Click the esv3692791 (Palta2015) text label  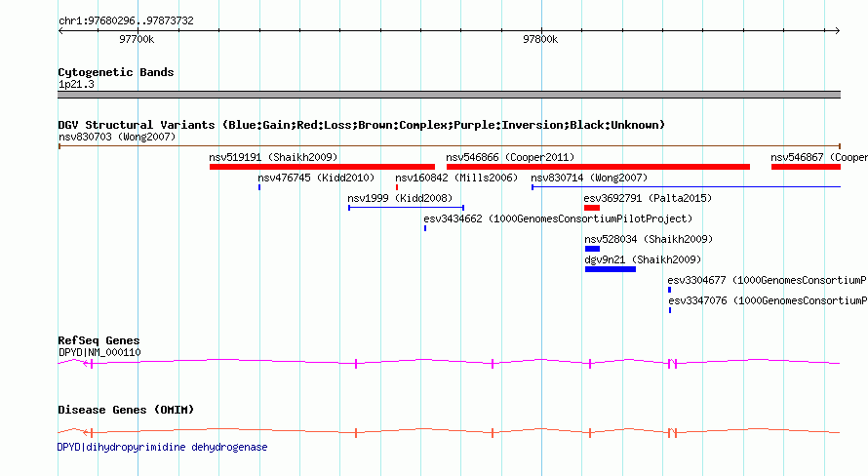tap(648, 198)
